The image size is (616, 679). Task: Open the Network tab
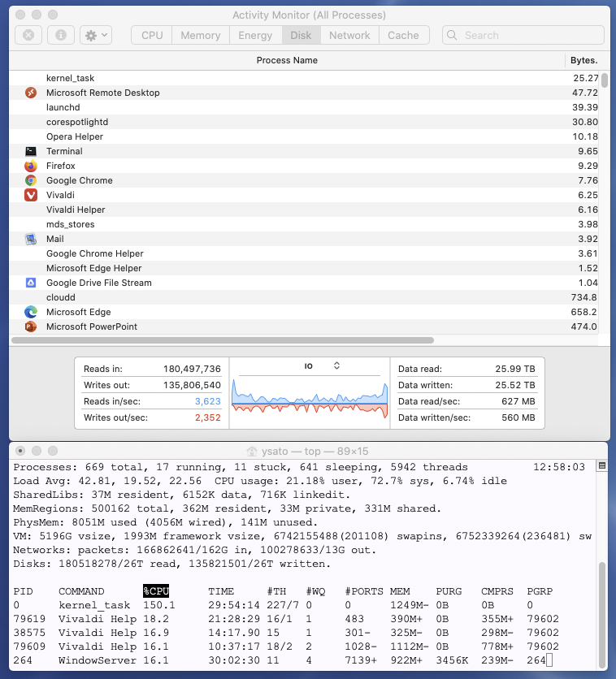pyautogui.click(x=349, y=36)
